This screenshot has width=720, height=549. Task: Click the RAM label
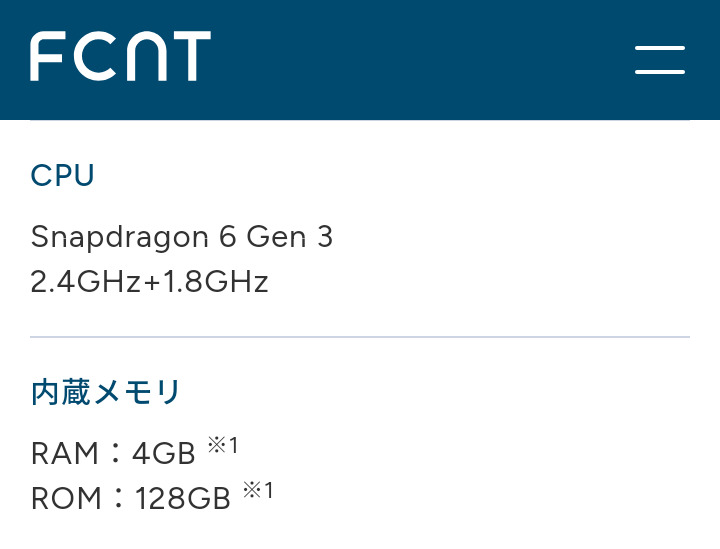click(x=65, y=454)
